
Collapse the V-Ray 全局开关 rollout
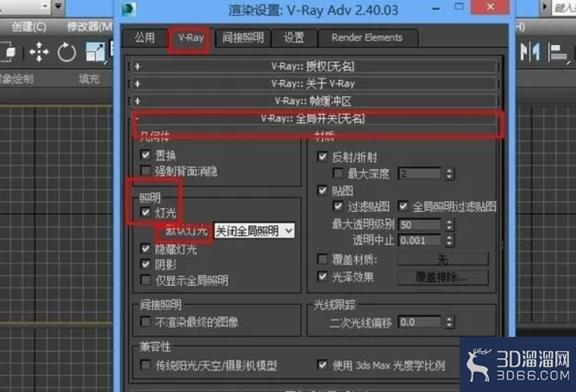click(314, 119)
